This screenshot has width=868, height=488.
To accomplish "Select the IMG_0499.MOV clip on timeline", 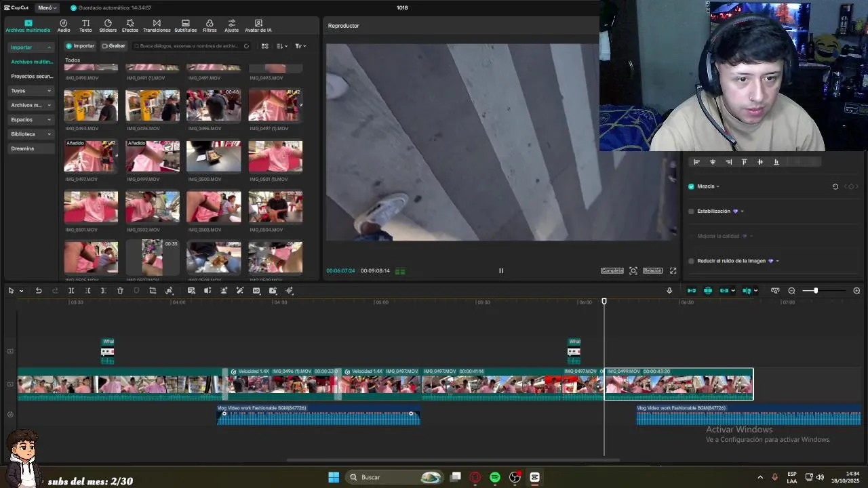I will pos(679,384).
